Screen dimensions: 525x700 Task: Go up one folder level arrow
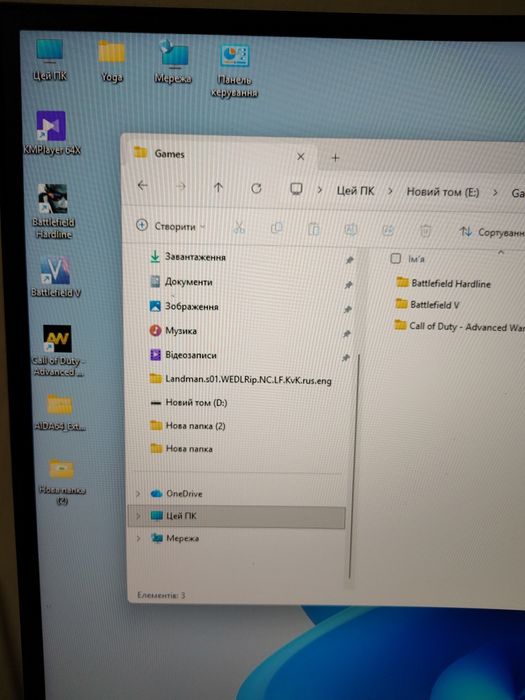pyautogui.click(x=218, y=188)
